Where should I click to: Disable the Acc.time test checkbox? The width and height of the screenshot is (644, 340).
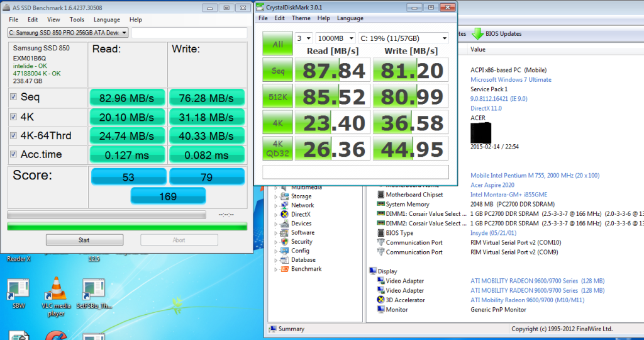(x=14, y=155)
